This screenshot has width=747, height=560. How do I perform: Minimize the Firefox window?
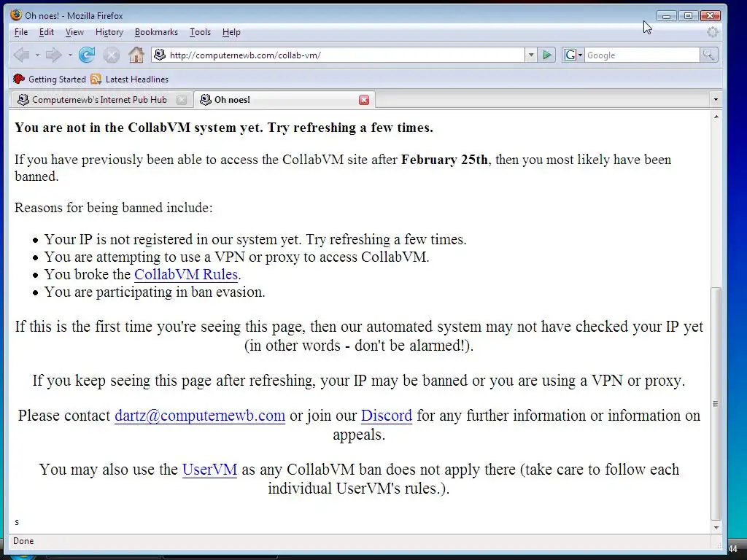click(x=667, y=16)
